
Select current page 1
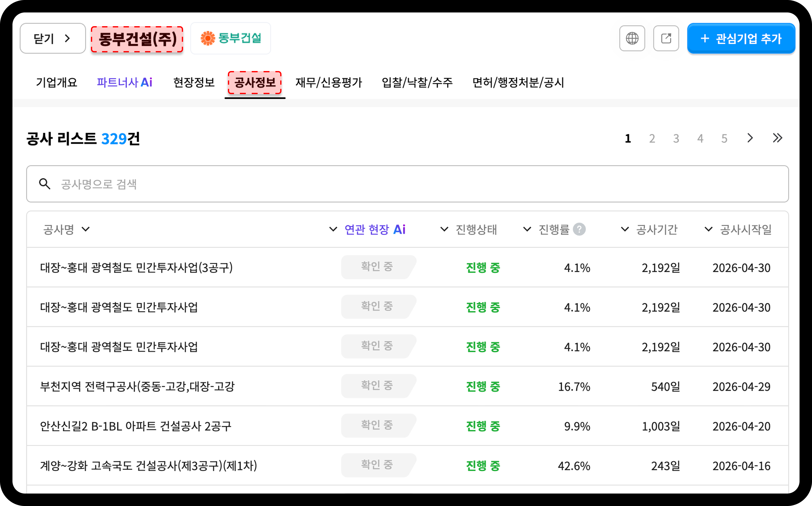(x=628, y=139)
